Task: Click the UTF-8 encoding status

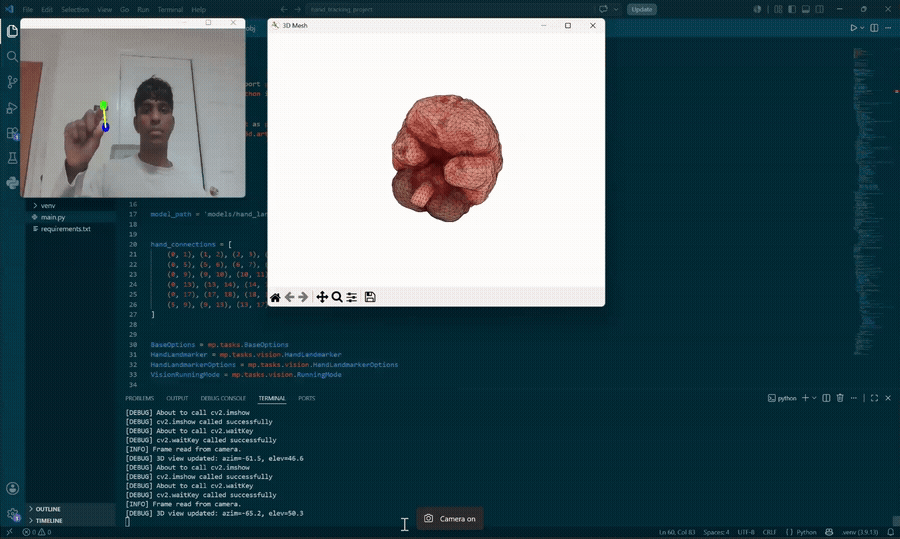Action: pos(746,532)
